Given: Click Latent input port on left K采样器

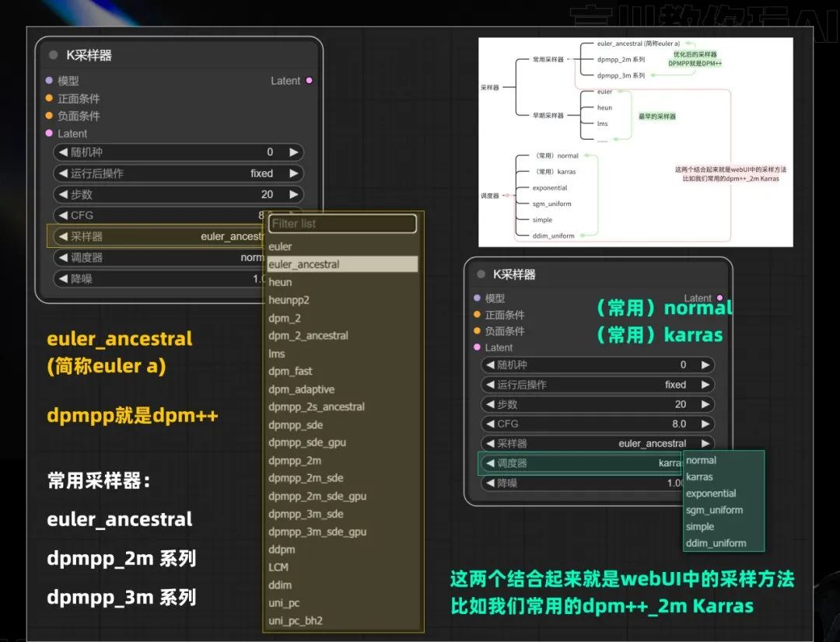Looking at the screenshot, I should coord(49,133).
